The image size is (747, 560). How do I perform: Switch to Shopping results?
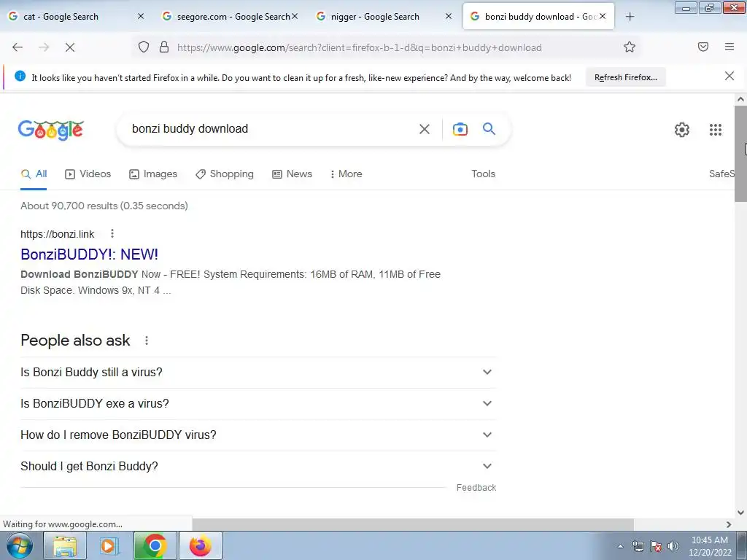[225, 174]
